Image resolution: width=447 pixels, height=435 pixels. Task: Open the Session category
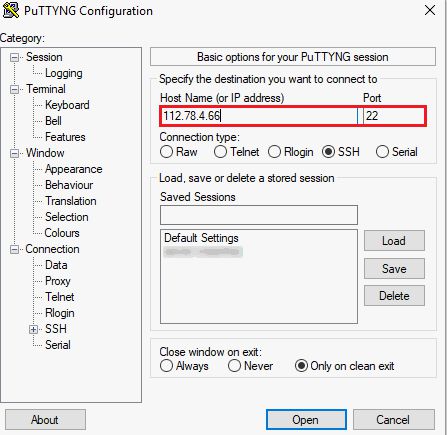[x=44, y=57]
